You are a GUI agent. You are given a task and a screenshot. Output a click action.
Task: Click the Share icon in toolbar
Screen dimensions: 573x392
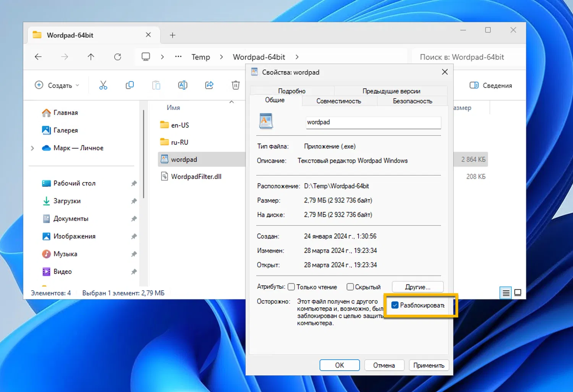click(209, 85)
